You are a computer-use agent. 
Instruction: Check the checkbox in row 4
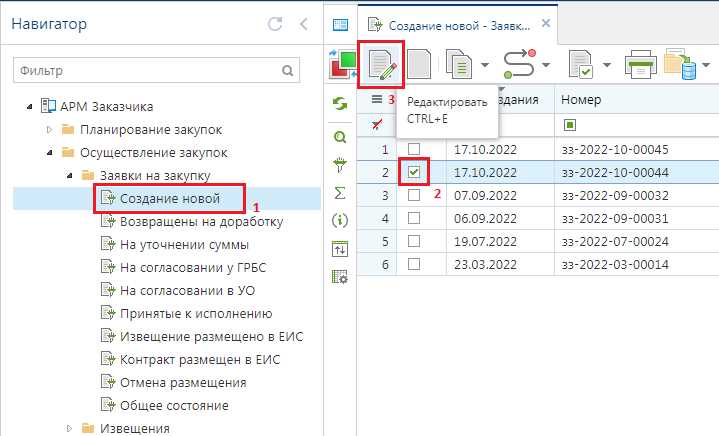(414, 218)
